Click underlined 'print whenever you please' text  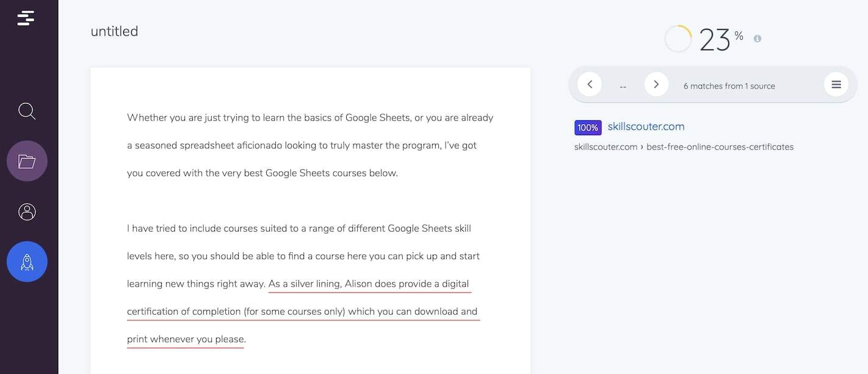coord(186,339)
